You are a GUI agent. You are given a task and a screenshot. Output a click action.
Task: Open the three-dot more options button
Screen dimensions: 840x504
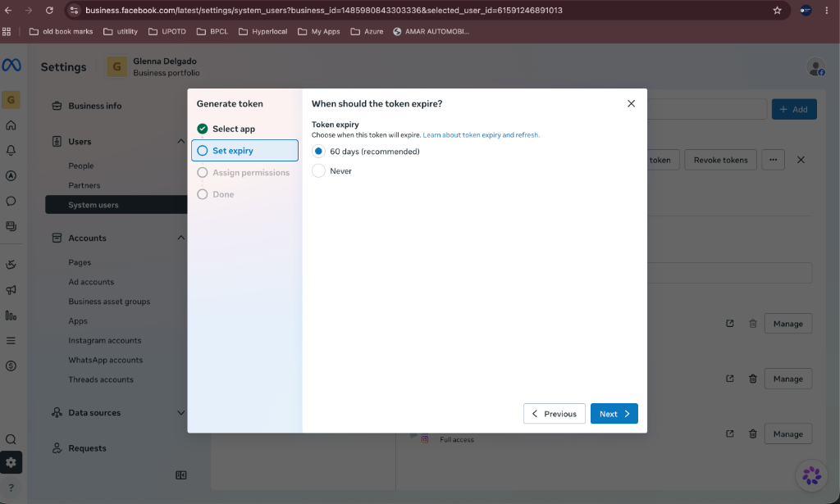point(773,160)
